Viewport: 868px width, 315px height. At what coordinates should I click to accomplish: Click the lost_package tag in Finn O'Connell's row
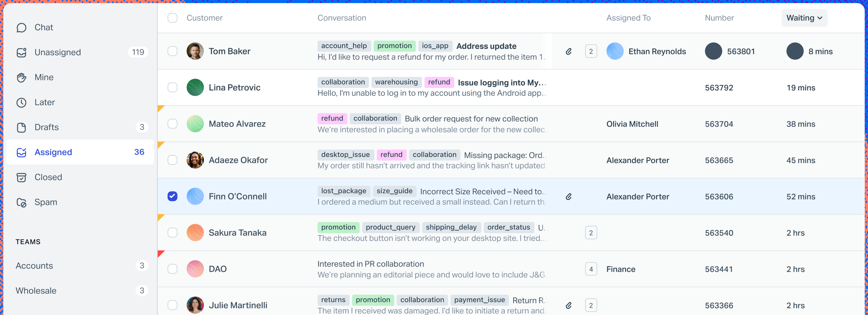pos(343,191)
